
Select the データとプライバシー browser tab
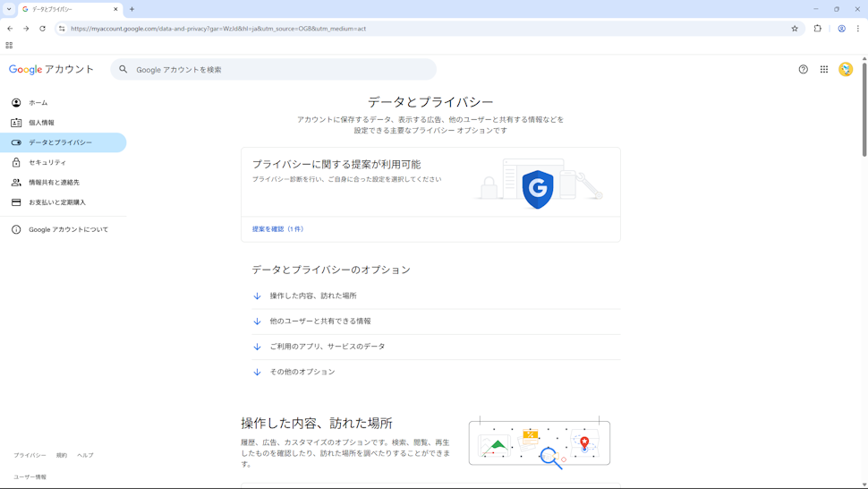tap(71, 9)
